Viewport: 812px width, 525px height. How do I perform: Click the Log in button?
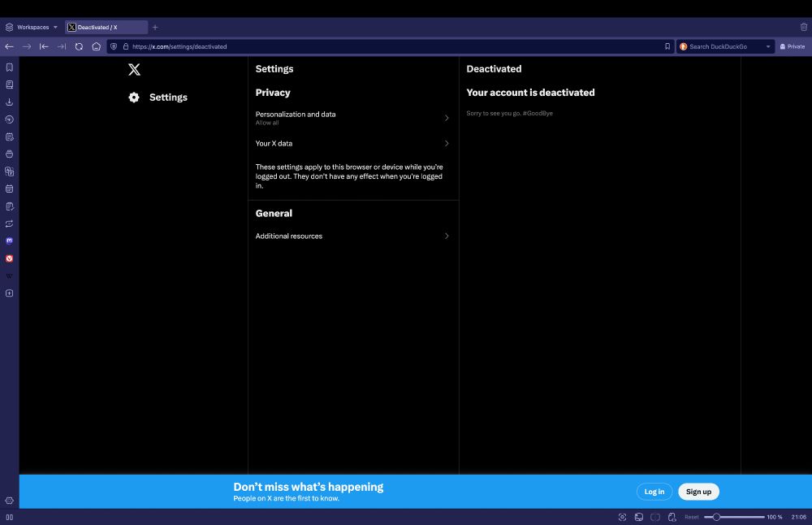(654, 492)
